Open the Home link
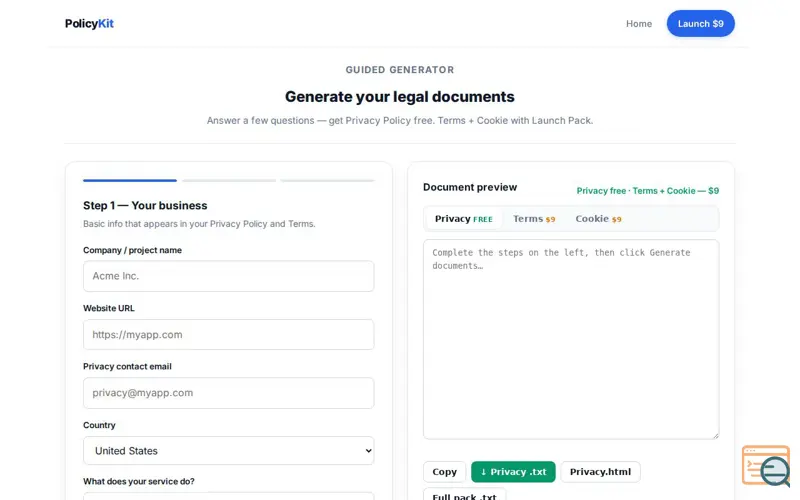This screenshot has height=500, width=800. point(639,23)
